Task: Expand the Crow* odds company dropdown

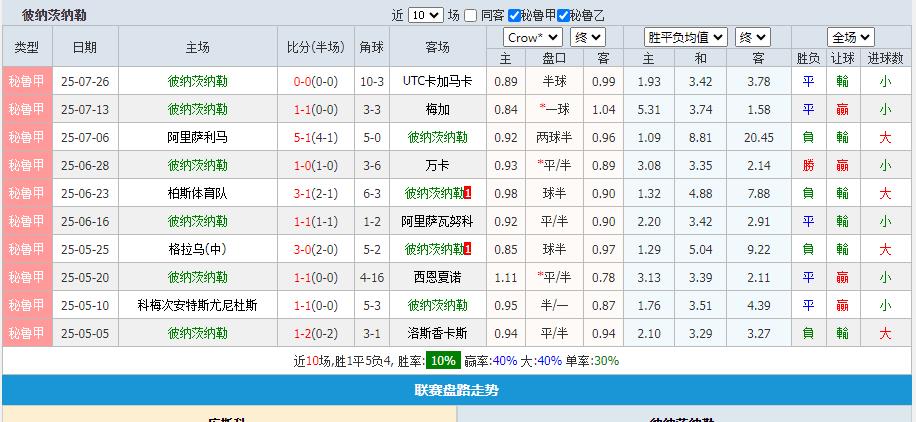Action: (x=532, y=37)
